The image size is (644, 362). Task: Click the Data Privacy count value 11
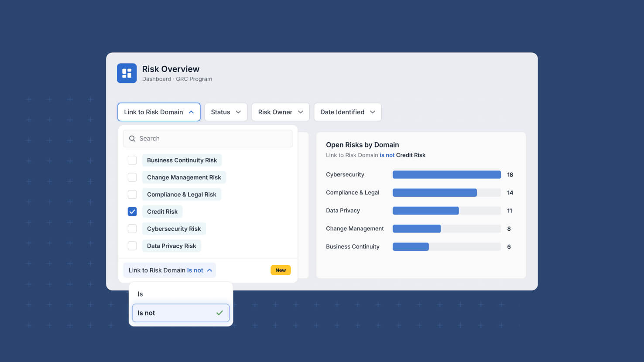click(510, 211)
